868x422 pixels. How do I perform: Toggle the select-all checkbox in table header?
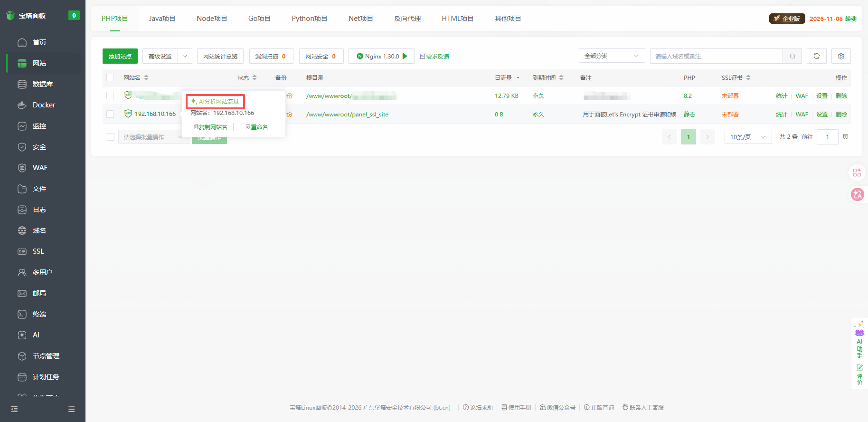(x=110, y=77)
